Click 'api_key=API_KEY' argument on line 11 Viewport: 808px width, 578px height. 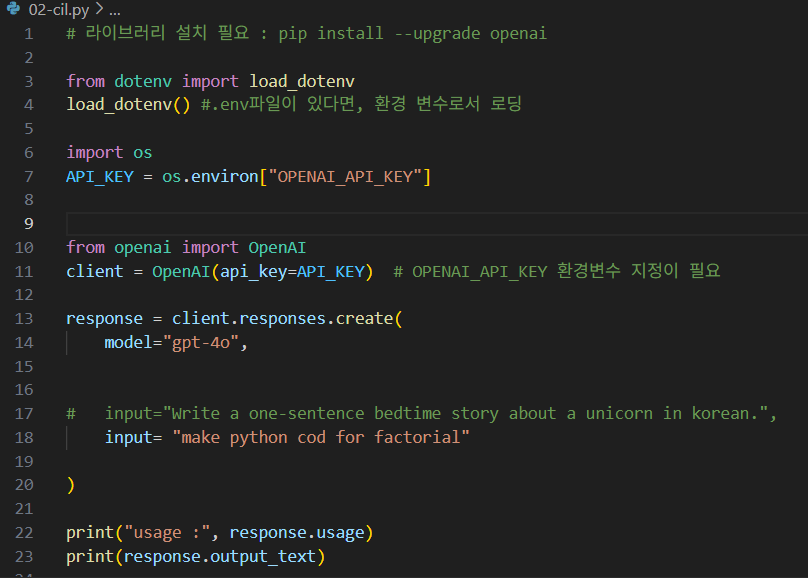(292, 271)
